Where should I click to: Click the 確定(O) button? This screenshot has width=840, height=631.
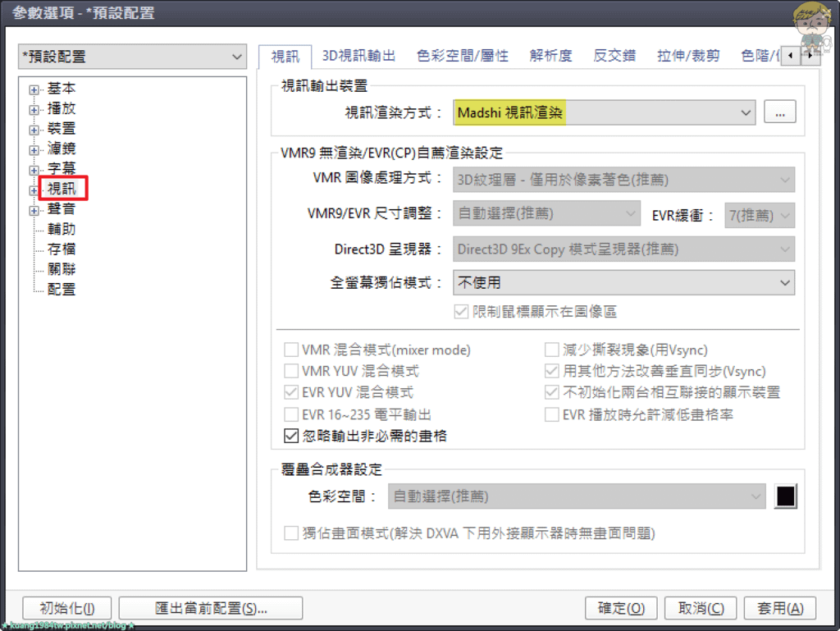click(621, 609)
